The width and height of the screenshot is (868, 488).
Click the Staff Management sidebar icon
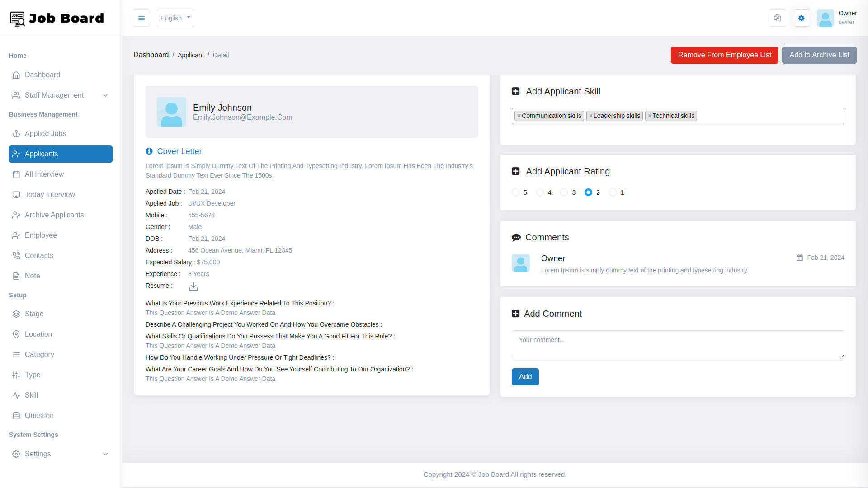(x=16, y=95)
